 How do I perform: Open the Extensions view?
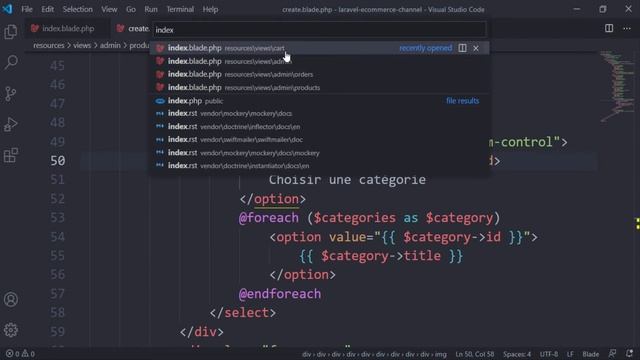11,155
